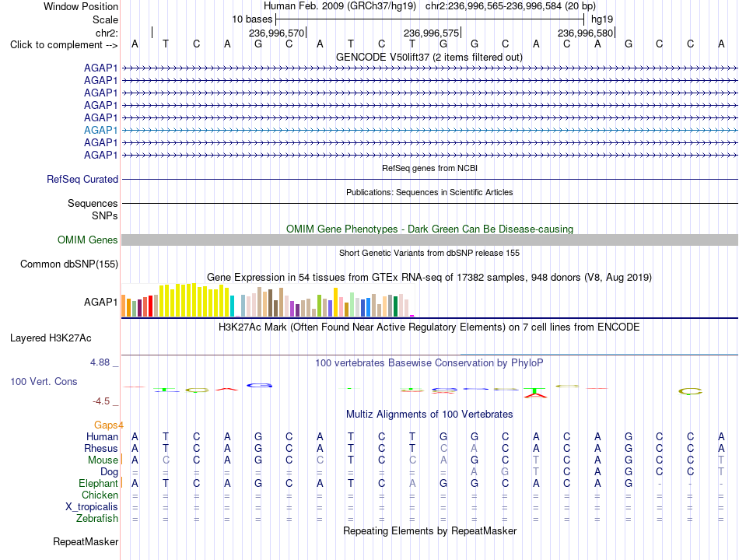The height and width of the screenshot is (560, 739).
Task: Click the 'hg19' label beside scale bar
Action: tap(602, 19)
